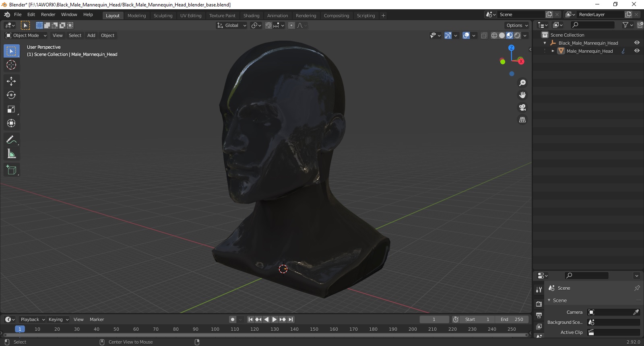The width and height of the screenshot is (644, 346).
Task: Hide the Black_Male_Mannequin_Head collection
Action: (x=637, y=43)
